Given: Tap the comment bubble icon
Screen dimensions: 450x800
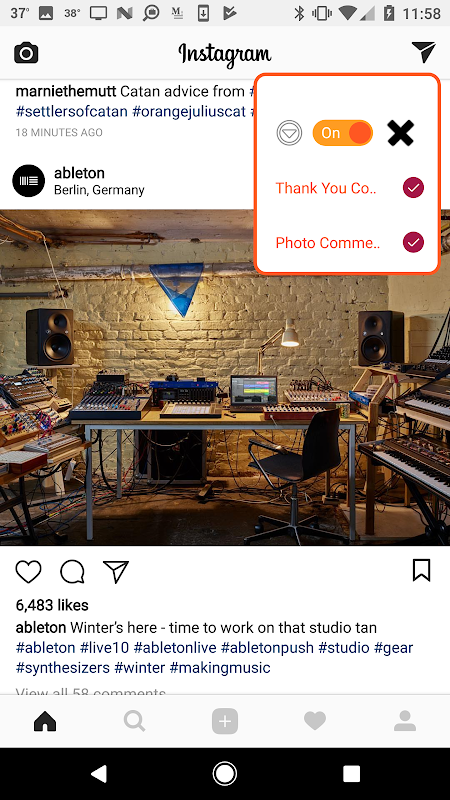Looking at the screenshot, I should click(x=72, y=571).
